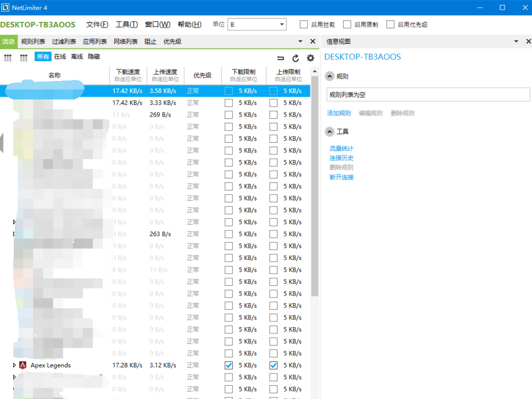
Task: Enable the 启用限制 checkbox
Action: tap(347, 24)
